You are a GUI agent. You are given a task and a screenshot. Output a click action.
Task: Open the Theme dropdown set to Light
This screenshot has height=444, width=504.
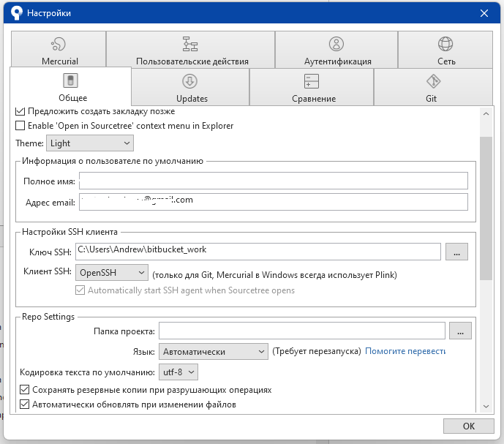(90, 143)
